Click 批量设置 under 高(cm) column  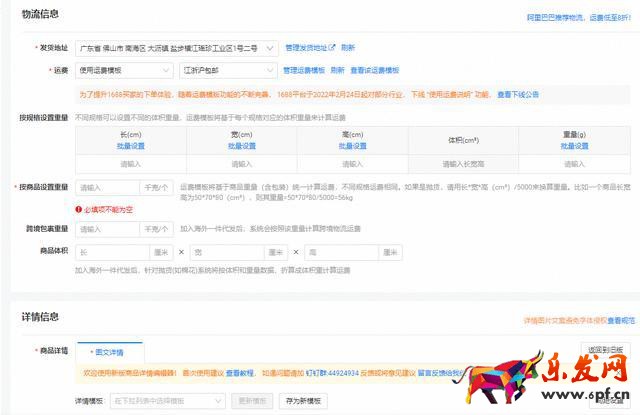click(x=352, y=146)
